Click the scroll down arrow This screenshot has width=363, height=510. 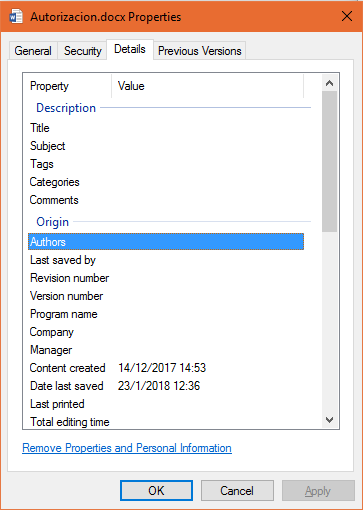point(329,420)
